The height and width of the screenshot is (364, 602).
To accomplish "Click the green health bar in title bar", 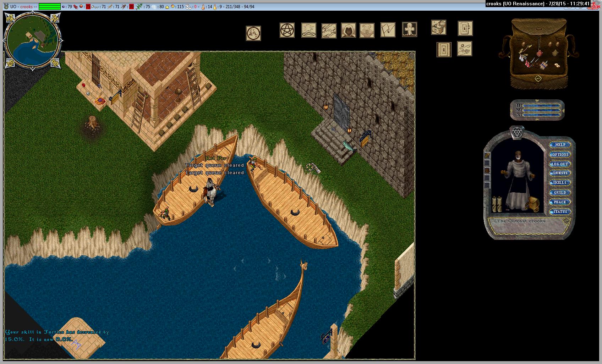I will [x=50, y=7].
